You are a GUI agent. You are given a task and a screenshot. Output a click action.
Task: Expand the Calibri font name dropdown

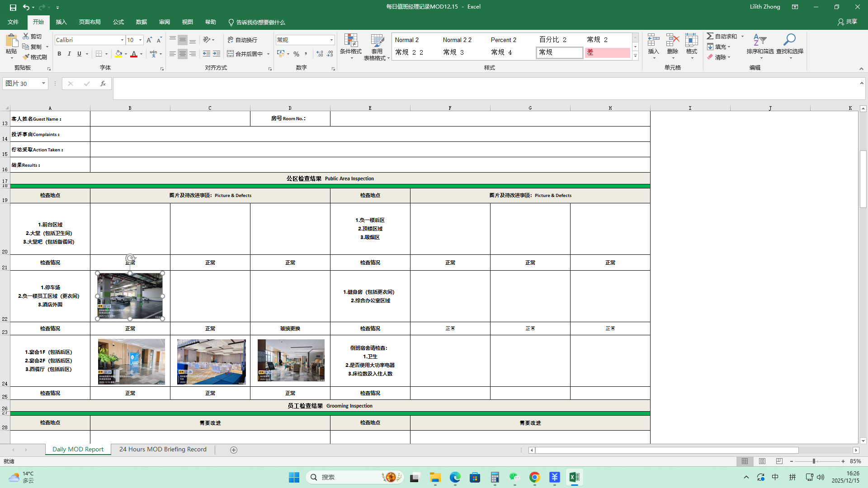(122, 40)
